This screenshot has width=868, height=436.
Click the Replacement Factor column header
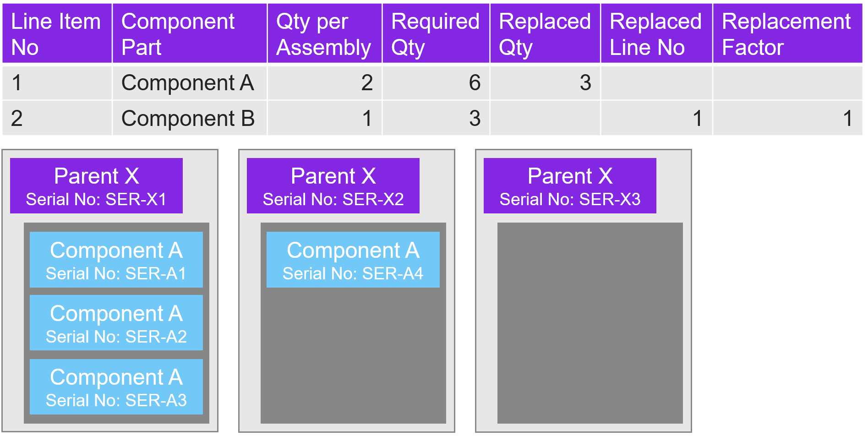point(787,33)
